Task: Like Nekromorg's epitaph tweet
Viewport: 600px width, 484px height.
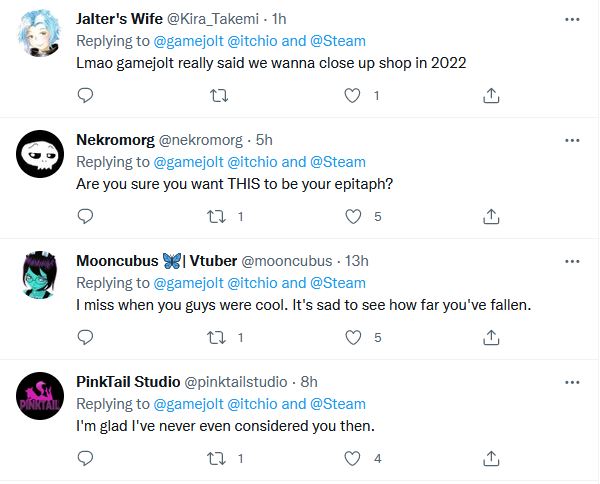Action: click(x=352, y=216)
